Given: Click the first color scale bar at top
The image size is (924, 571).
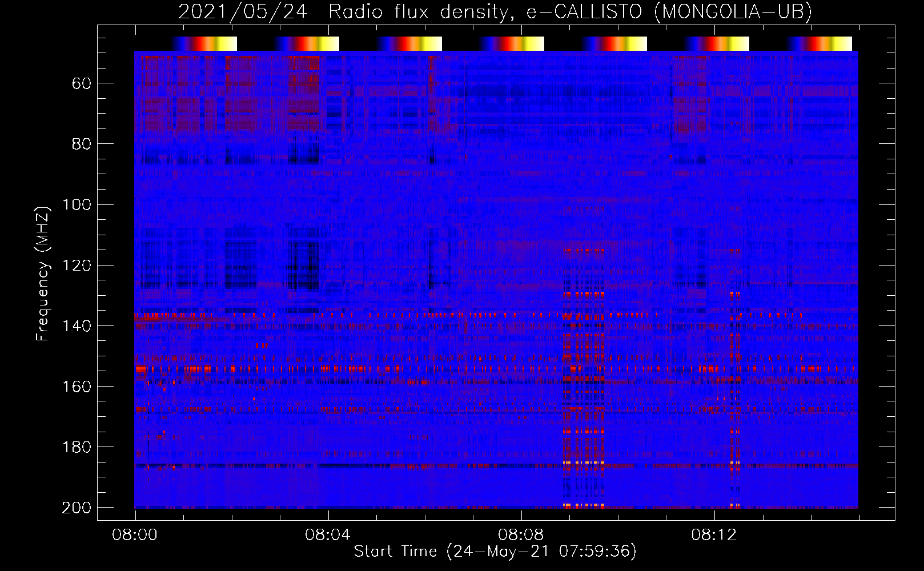Looking at the screenshot, I should 204,43.
